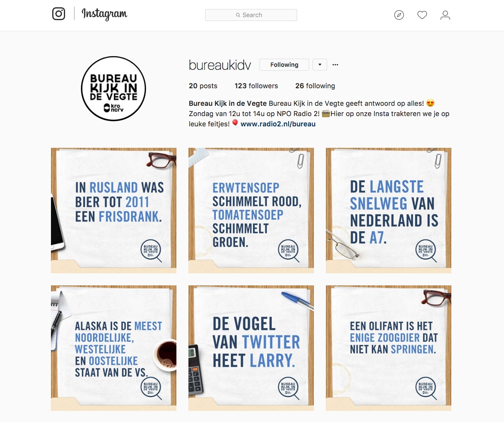
Task: Focus the Search input field
Action: click(x=251, y=15)
